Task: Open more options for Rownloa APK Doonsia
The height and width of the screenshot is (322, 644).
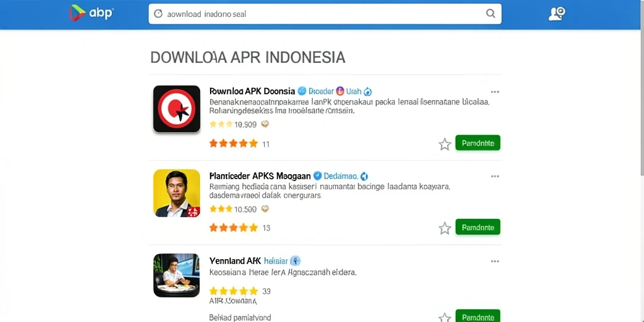Action: (495, 92)
